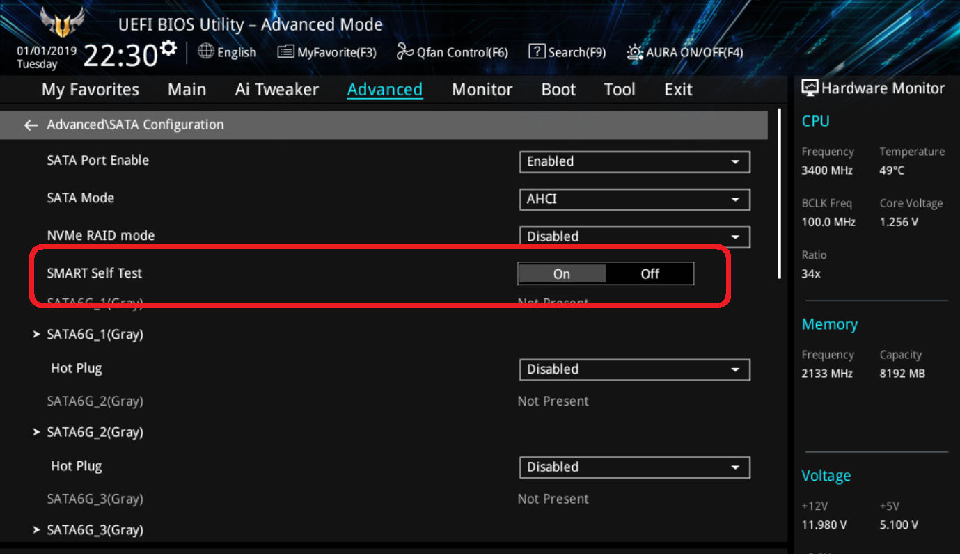Screen dimensions: 960x560
Task: Click the 11.980 V +12V reading
Action: coord(824,525)
